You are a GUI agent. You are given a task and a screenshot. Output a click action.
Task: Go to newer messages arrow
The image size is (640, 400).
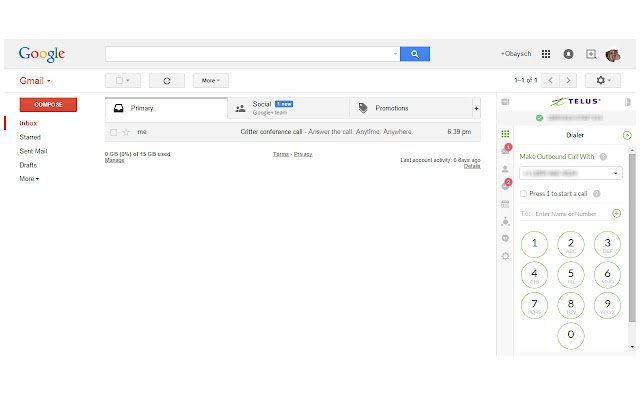click(550, 80)
